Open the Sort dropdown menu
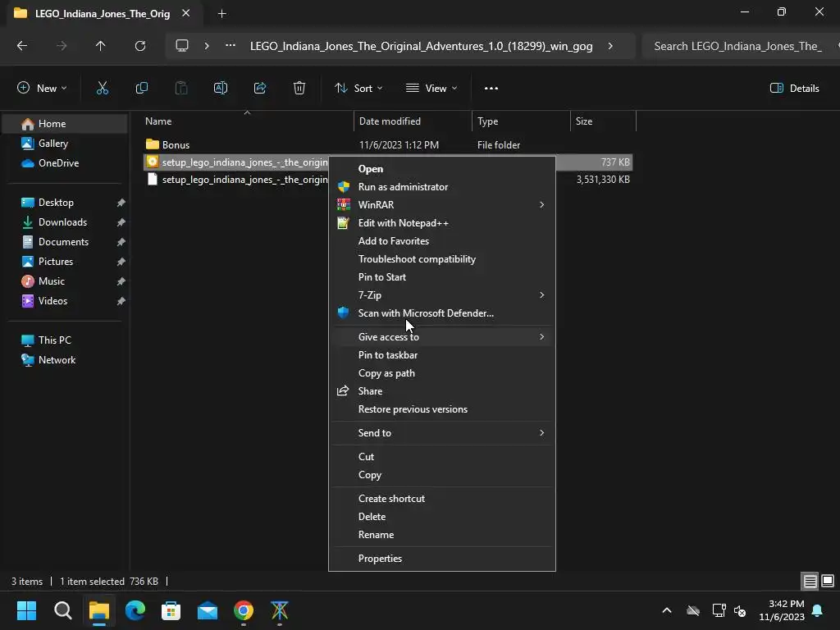This screenshot has width=840, height=630. tap(358, 89)
